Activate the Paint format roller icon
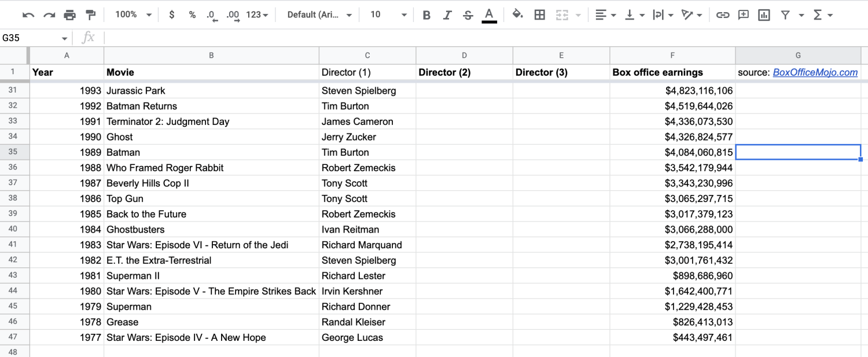Image resolution: width=868 pixels, height=357 pixels. tap(91, 15)
